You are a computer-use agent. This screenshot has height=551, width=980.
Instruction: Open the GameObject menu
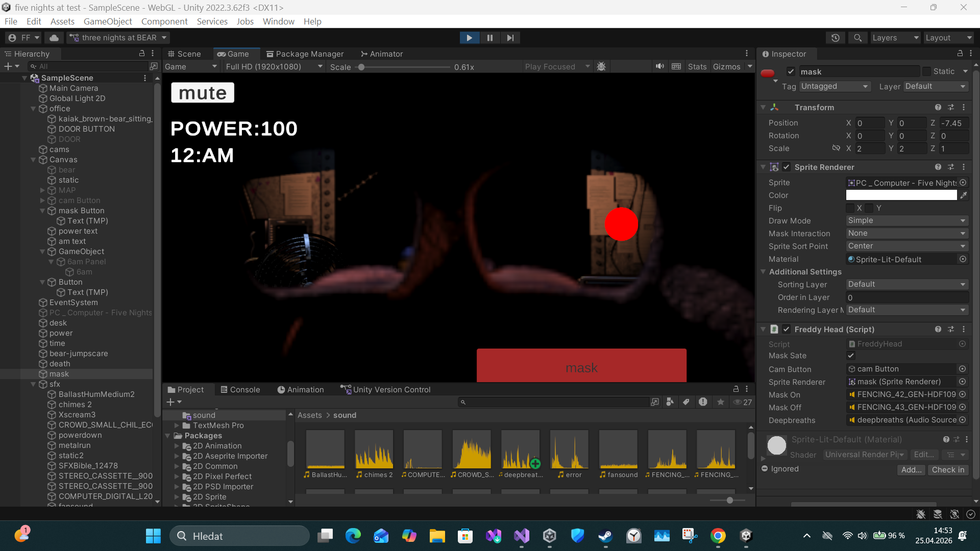click(x=108, y=21)
